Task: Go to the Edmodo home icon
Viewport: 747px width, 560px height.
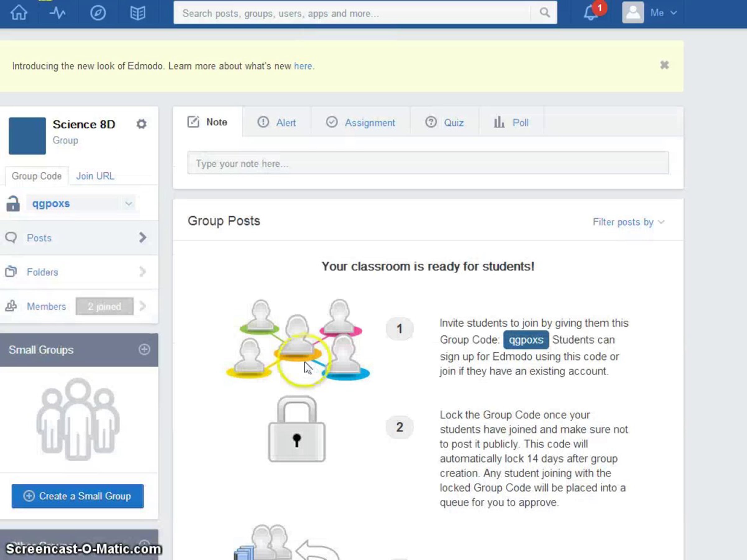Action: point(19,13)
